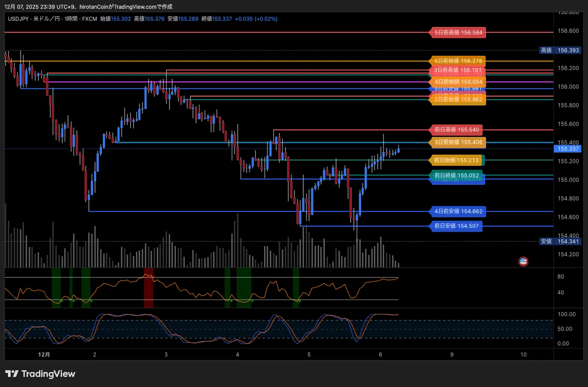Viewport: 588px width, 387px height.
Task: Click the 0.00 level on stochastic scale
Action: click(x=563, y=344)
